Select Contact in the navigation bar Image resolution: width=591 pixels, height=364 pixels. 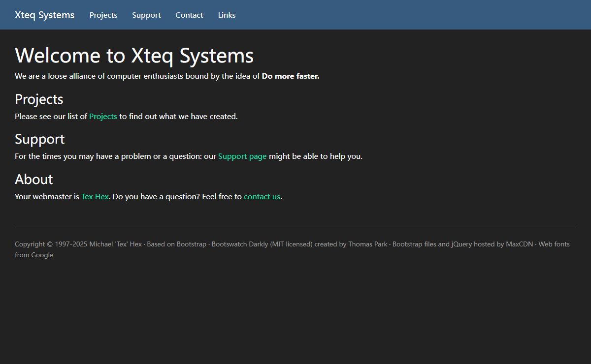(189, 15)
